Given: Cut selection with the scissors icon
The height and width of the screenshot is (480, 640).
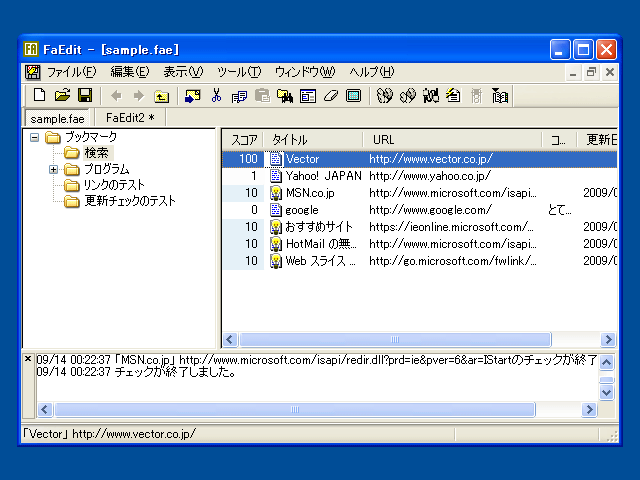Looking at the screenshot, I should coord(216,96).
